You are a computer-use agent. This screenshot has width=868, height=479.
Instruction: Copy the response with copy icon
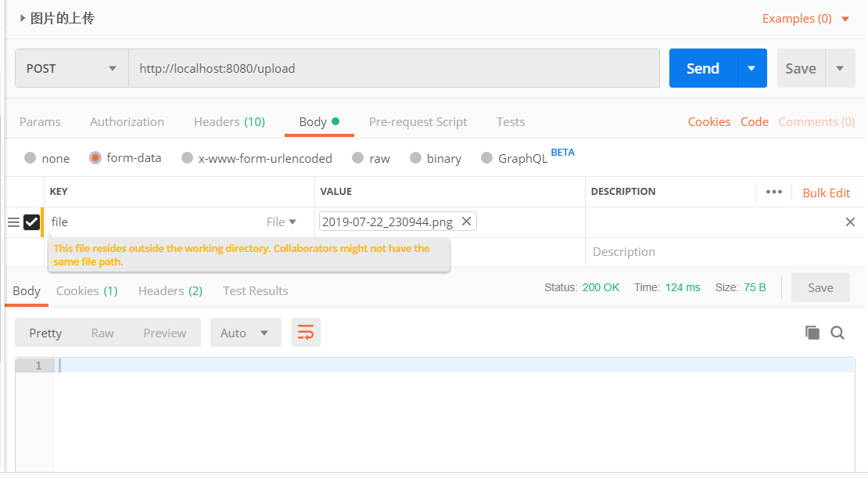click(812, 333)
